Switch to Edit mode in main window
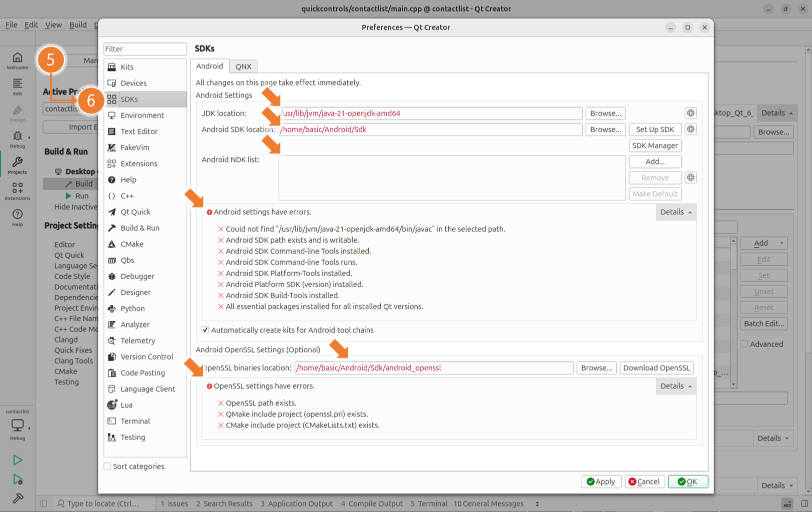 (x=17, y=87)
